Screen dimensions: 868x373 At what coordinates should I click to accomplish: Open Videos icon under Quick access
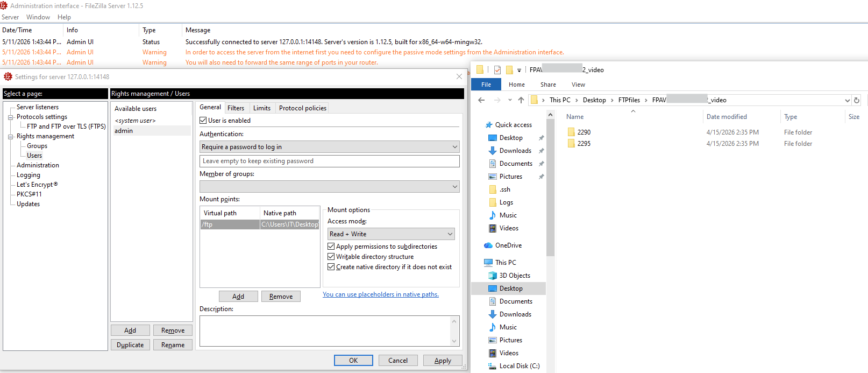point(492,228)
